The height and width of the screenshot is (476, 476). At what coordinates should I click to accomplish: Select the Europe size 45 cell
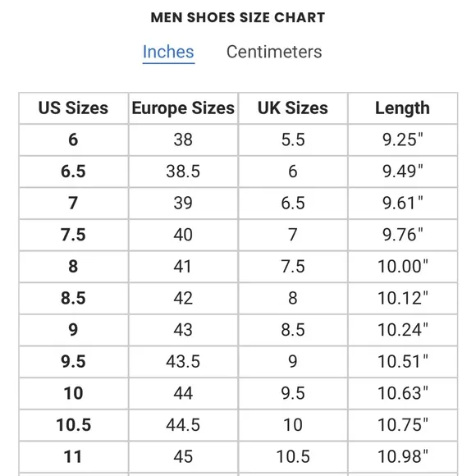[183, 456]
